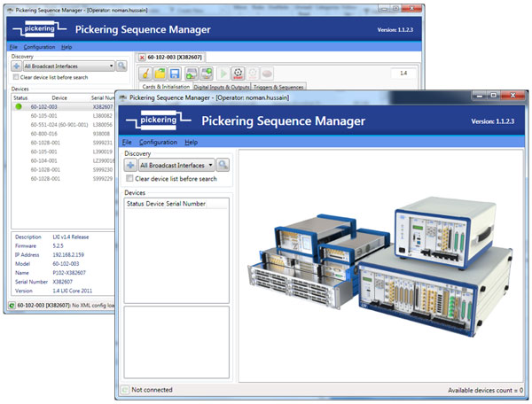The width and height of the screenshot is (532, 404).
Task: Open the Help menu in back window
Action: coord(66,47)
